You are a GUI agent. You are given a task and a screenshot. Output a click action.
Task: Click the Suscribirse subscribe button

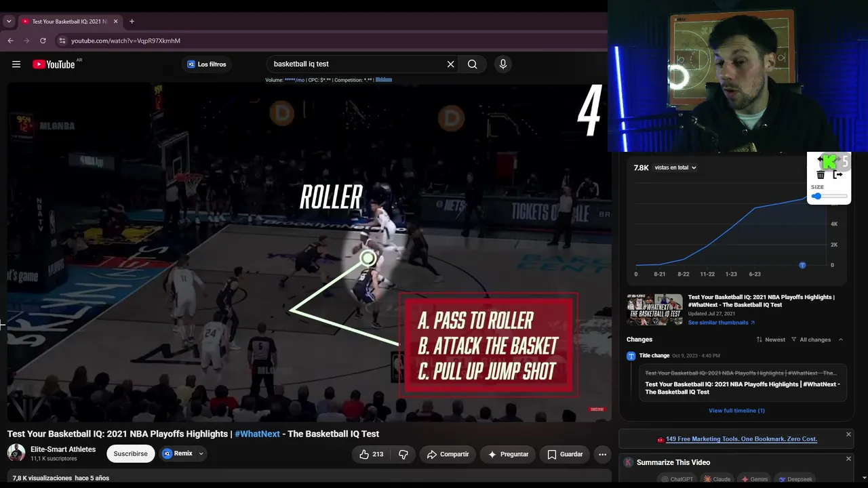pos(130,453)
